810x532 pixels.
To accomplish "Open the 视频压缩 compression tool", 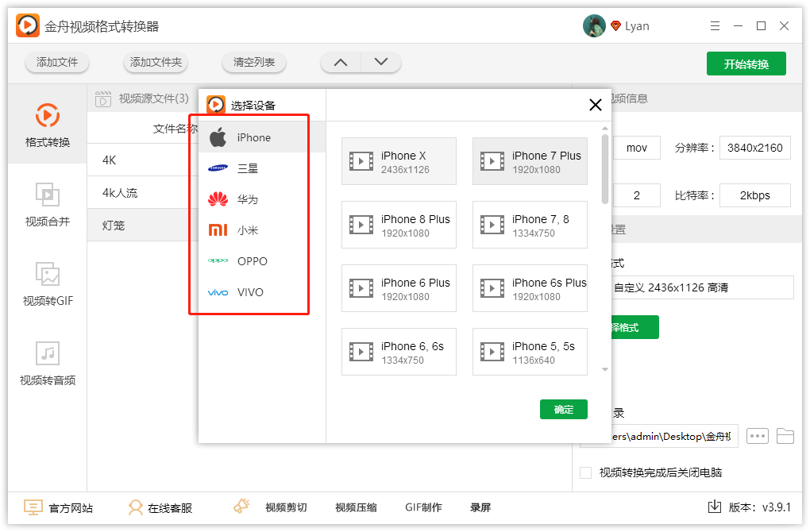I will (x=355, y=507).
